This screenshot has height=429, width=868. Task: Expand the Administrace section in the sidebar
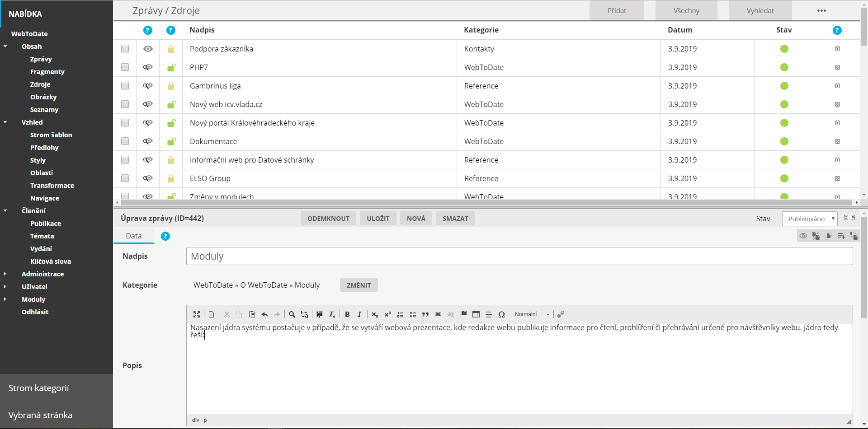[42, 274]
